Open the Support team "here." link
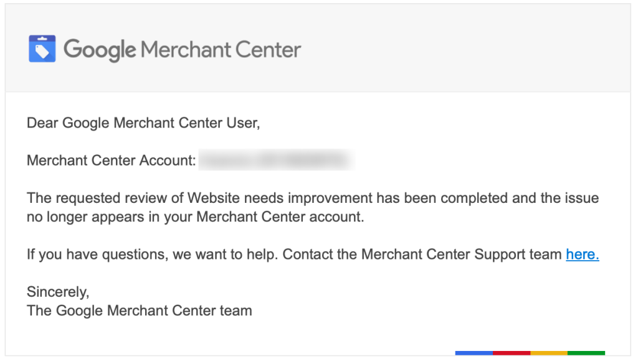 click(x=582, y=254)
